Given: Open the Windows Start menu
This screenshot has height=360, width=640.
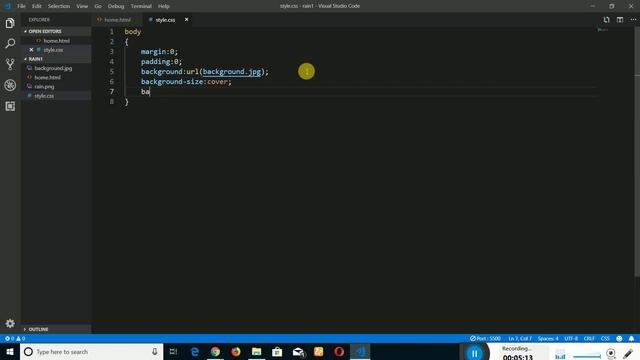Looking at the screenshot, I should click(x=10, y=351).
